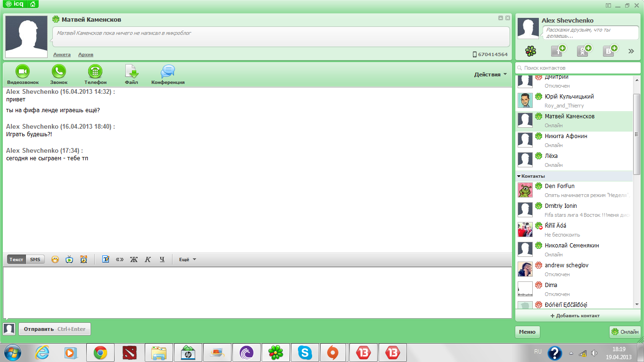Send a file using Файл icon
Screen dimensions: 644x362
pyautogui.click(x=132, y=72)
